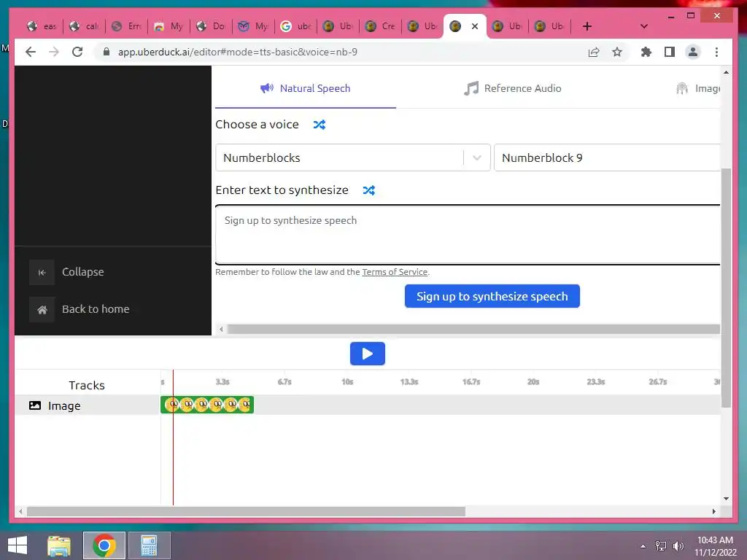Click the Image track picture icon
747x560 pixels.
tap(35, 405)
